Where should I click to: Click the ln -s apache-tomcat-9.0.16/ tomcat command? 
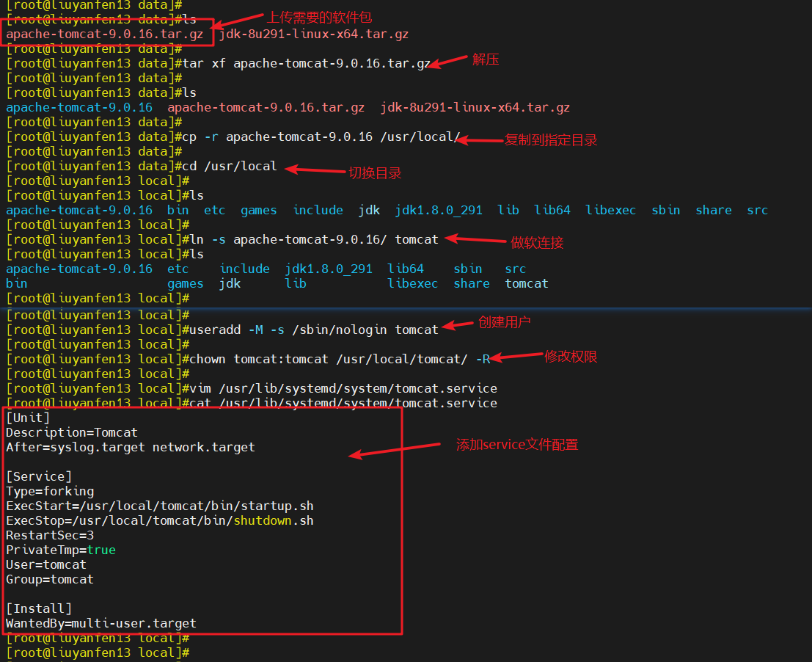pos(314,240)
